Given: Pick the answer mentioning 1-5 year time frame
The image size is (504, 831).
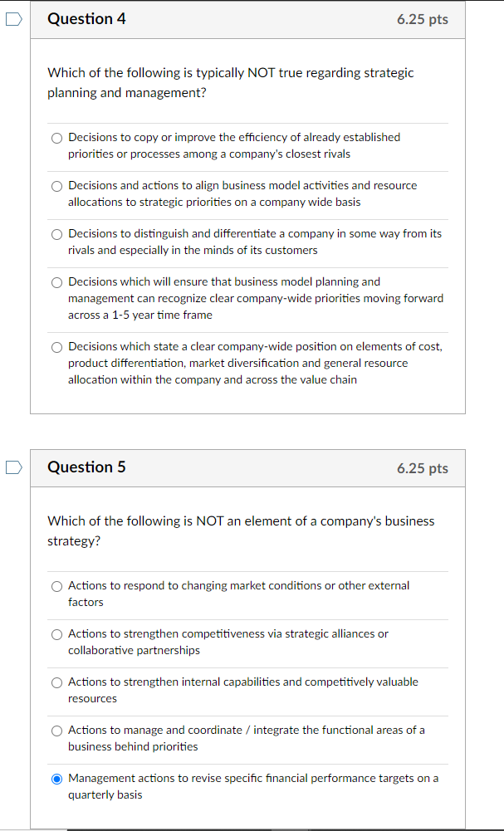Looking at the screenshot, I should 56,282.
